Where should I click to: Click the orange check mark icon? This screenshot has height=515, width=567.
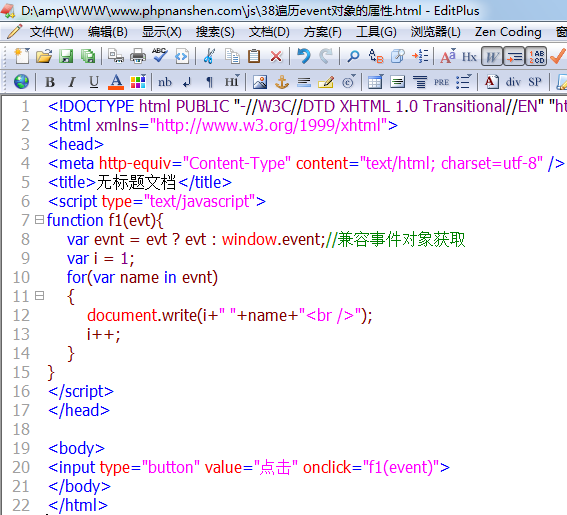click(x=558, y=56)
